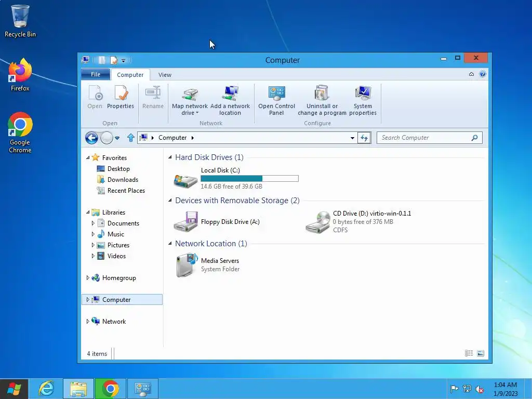Go up one folder level
This screenshot has width=532, height=399.
130,138
